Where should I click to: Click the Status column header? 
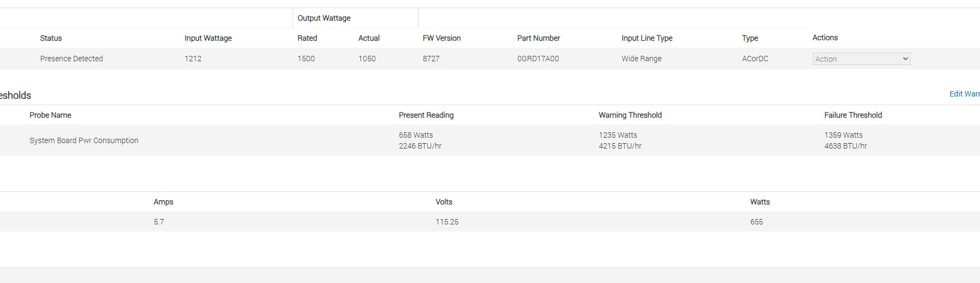(51, 38)
